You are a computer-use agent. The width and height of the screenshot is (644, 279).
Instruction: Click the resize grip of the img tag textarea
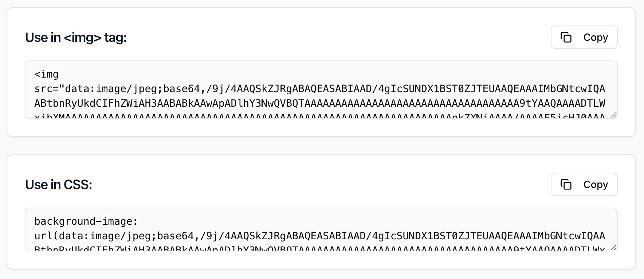pyautogui.click(x=614, y=115)
